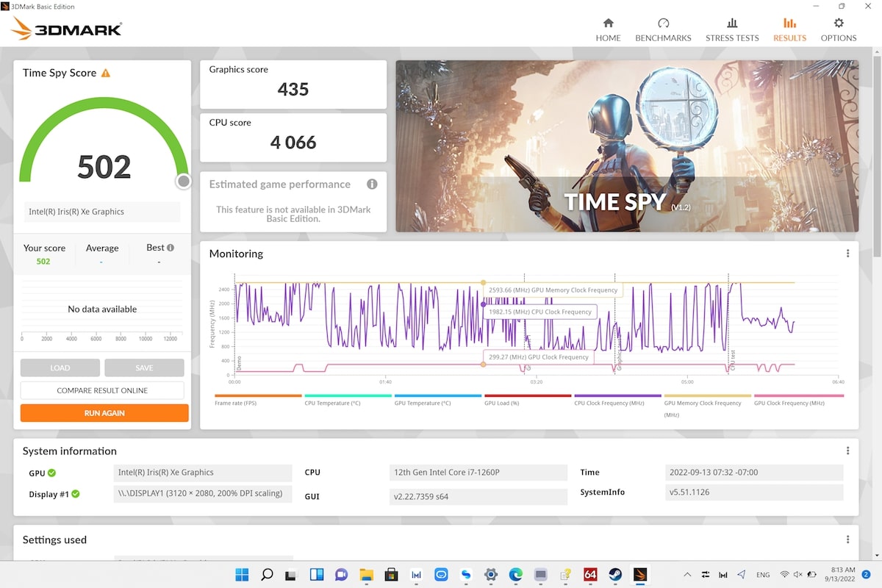The image size is (882, 588).
Task: Click the TIME SPY thumbnail image
Action: [x=627, y=146]
